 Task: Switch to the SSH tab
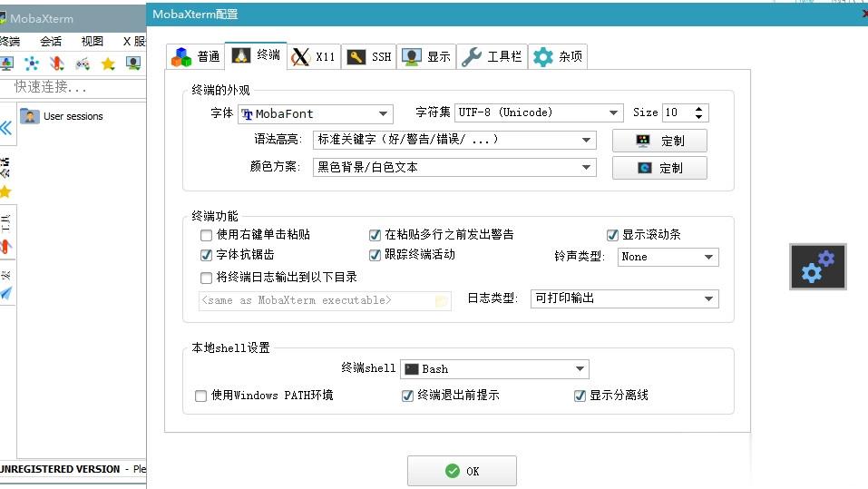coord(368,56)
